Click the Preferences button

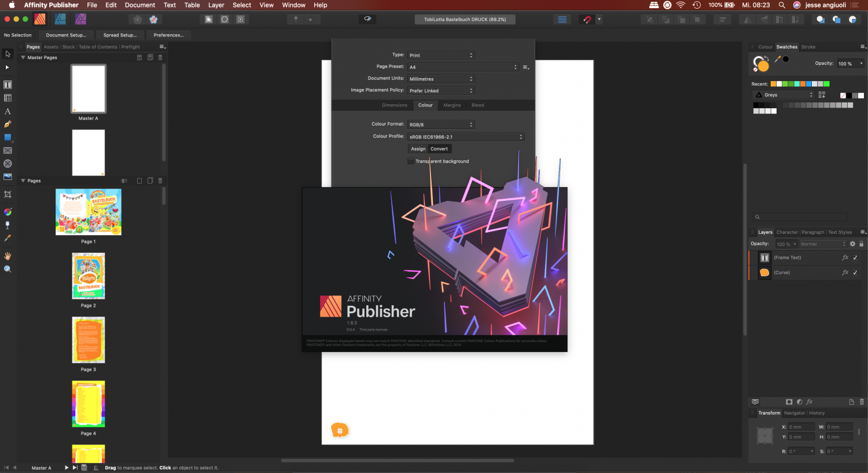168,35
